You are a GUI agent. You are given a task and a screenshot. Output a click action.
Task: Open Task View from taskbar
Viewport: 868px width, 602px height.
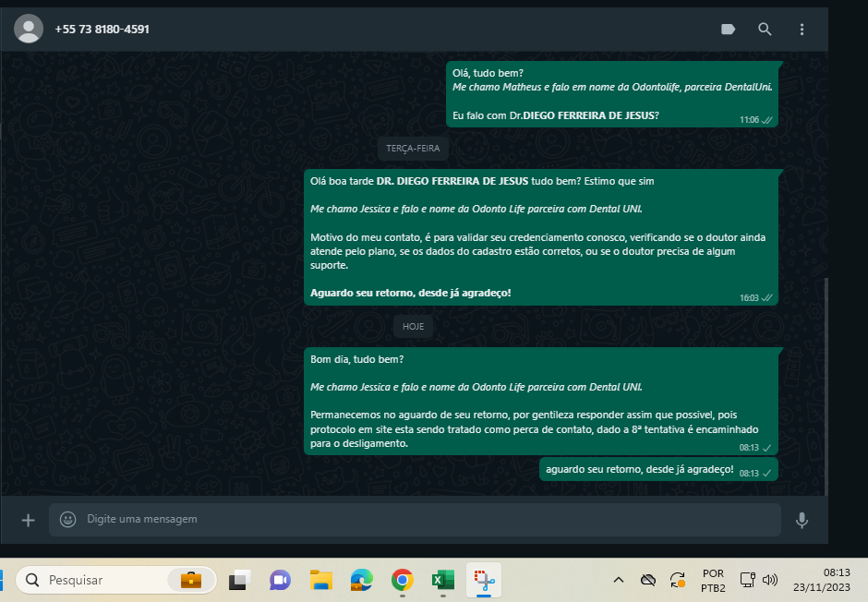(239, 580)
